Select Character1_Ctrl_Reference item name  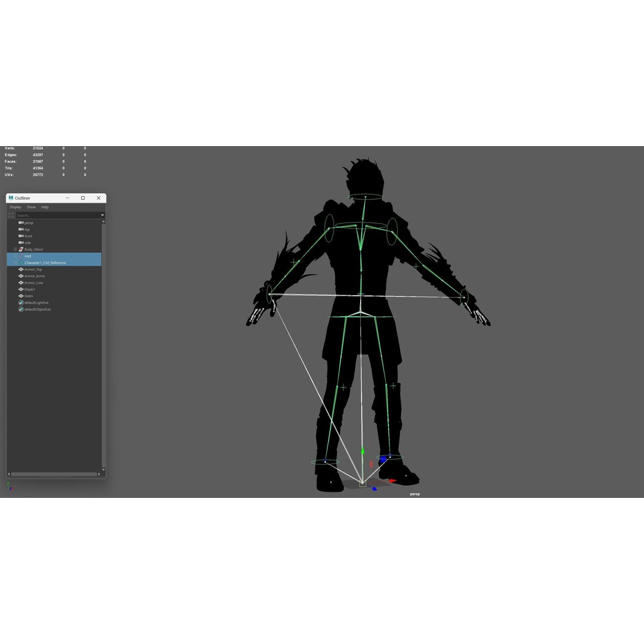point(45,263)
